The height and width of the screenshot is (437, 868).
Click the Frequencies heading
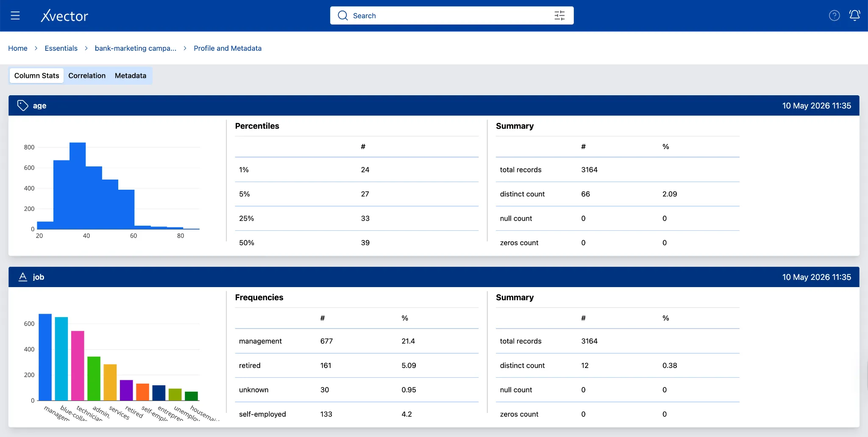click(259, 297)
